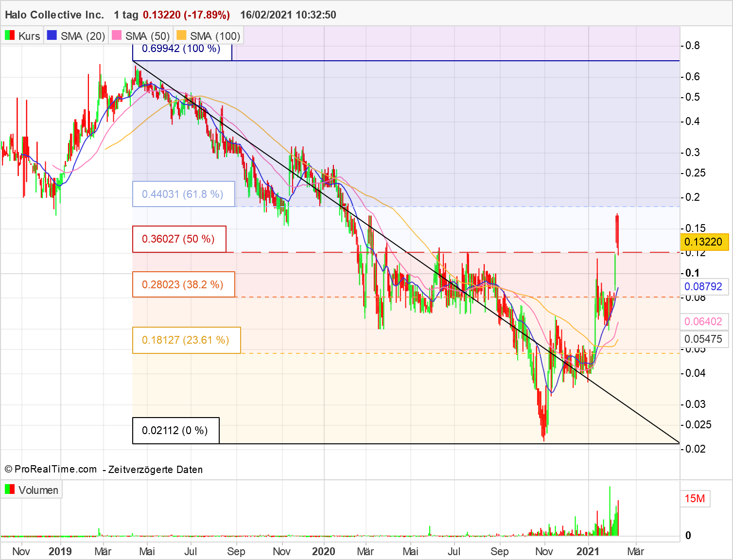
Task: Click the 0.8 price axis label
Action: (x=693, y=45)
